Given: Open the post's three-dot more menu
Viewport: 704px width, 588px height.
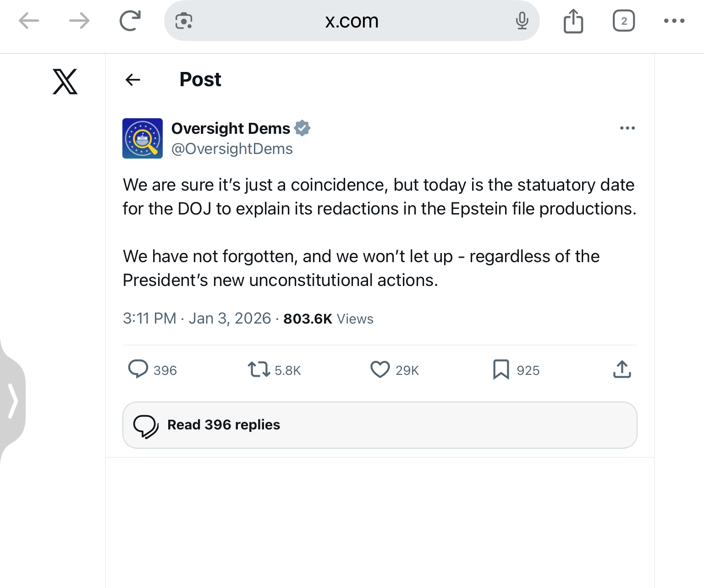Looking at the screenshot, I should click(627, 128).
